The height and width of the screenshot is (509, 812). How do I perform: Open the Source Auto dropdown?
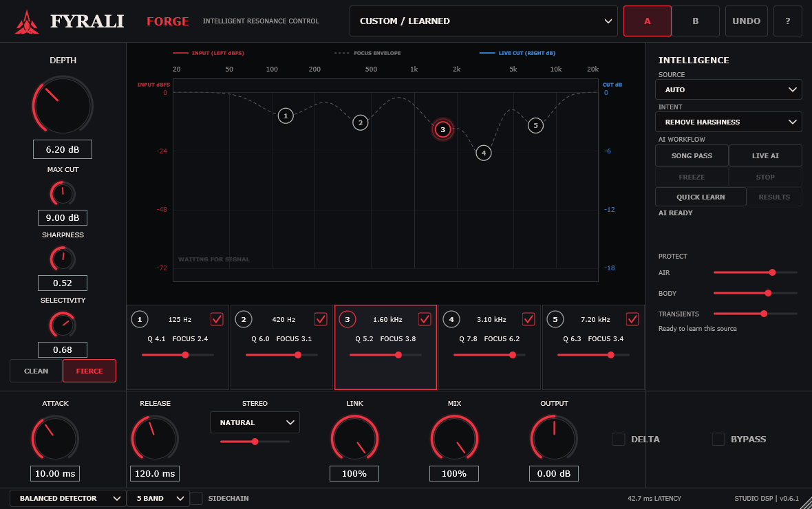coord(729,89)
